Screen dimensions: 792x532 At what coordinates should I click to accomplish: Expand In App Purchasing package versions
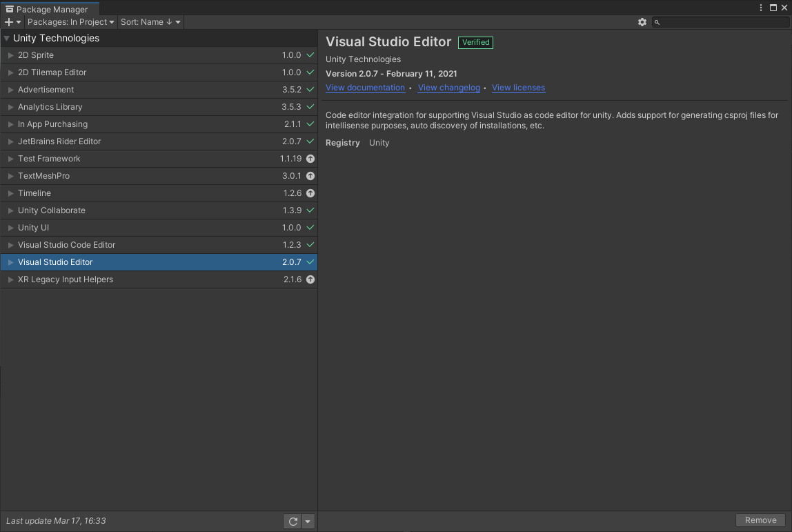click(10, 124)
